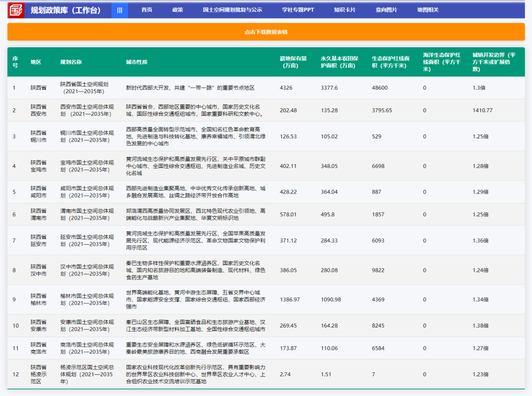Click the 1410.77 urban boundary value
532x396 pixels.
[x=482, y=110]
